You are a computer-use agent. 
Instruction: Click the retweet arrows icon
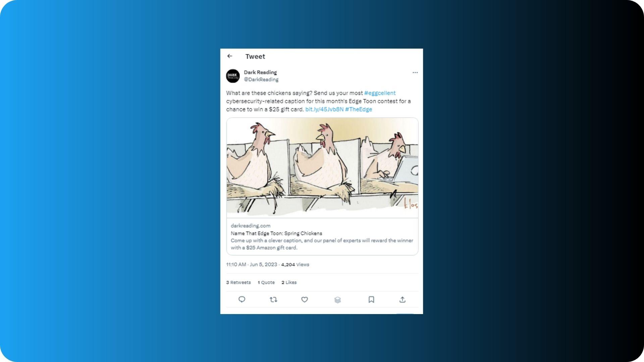(273, 299)
